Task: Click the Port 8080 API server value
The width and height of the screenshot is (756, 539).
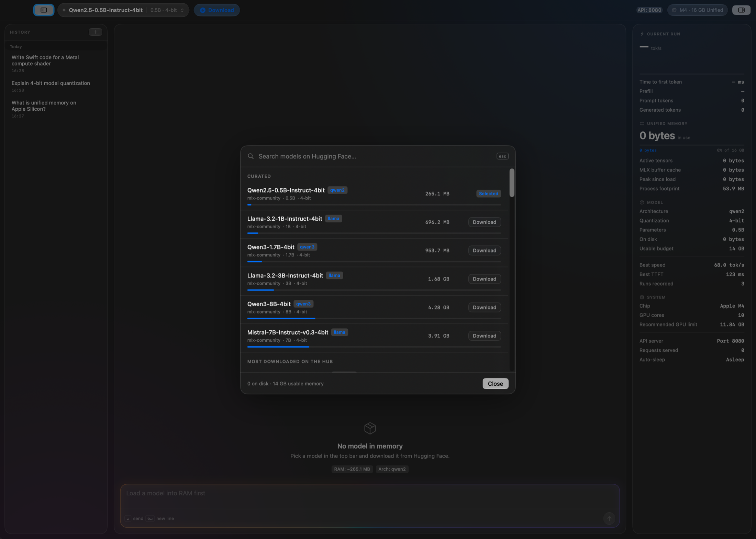Action: (x=730, y=341)
